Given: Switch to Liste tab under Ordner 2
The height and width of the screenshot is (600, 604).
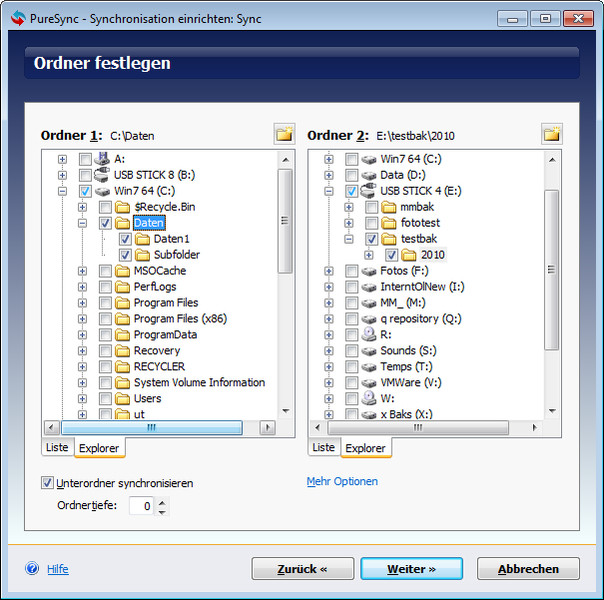Looking at the screenshot, I should coord(324,447).
